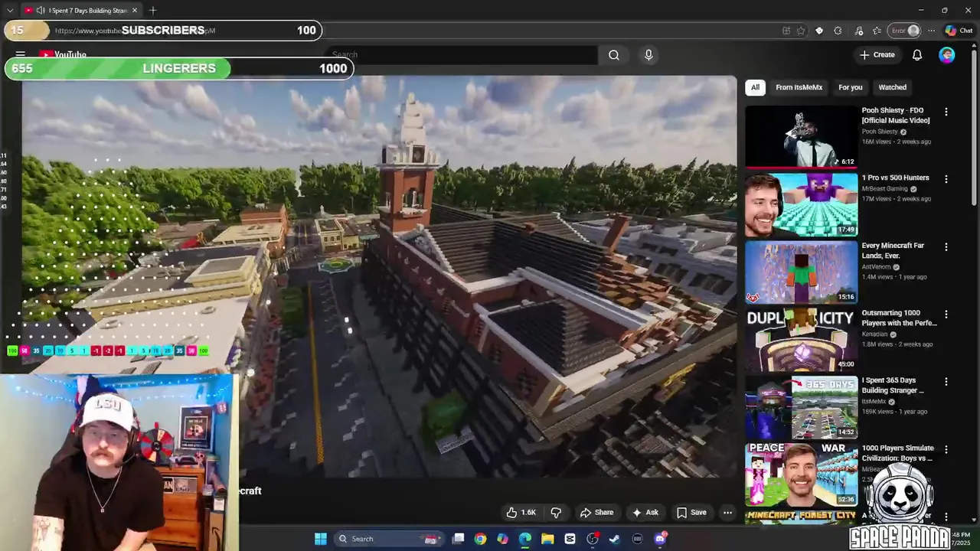Open options for 1 Pro vs 500 Hunters

click(946, 179)
